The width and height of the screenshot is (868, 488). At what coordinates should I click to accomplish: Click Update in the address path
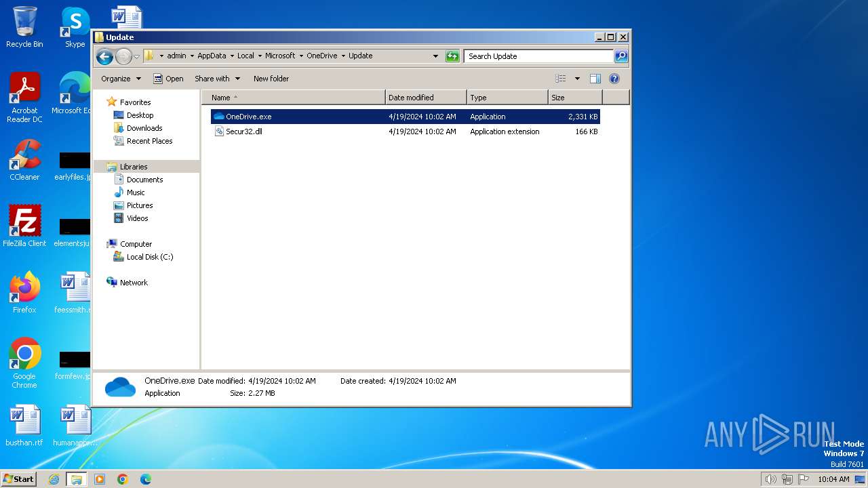click(360, 56)
